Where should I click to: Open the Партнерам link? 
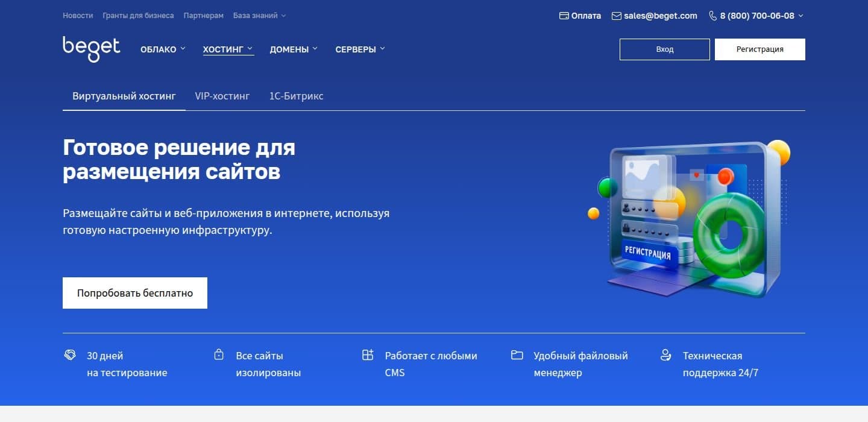[x=204, y=16]
